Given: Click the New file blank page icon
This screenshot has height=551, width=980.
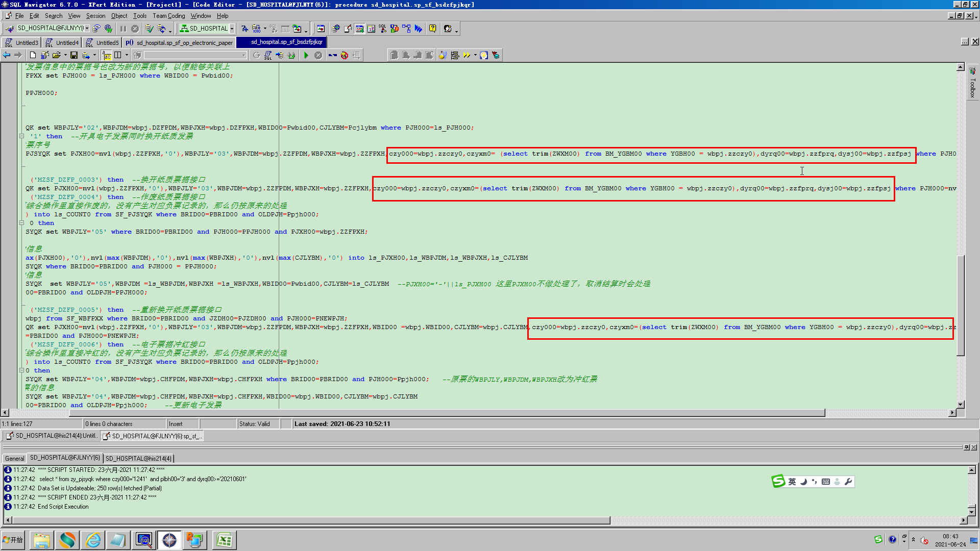Looking at the screenshot, I should 33,55.
